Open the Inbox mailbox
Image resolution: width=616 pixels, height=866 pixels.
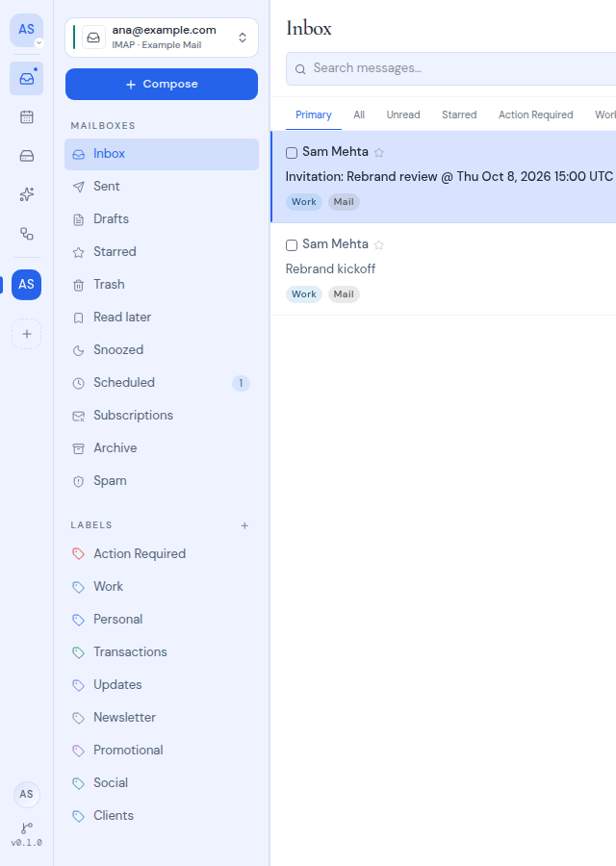[162, 154]
